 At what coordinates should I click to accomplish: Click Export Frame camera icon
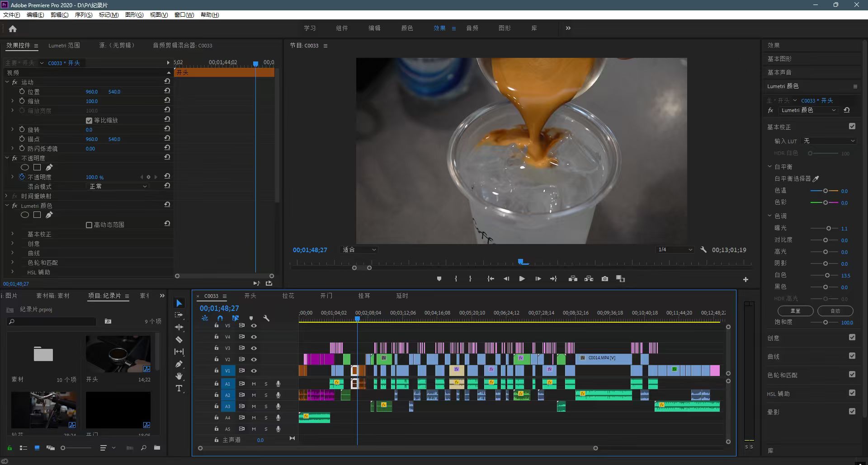[605, 279]
